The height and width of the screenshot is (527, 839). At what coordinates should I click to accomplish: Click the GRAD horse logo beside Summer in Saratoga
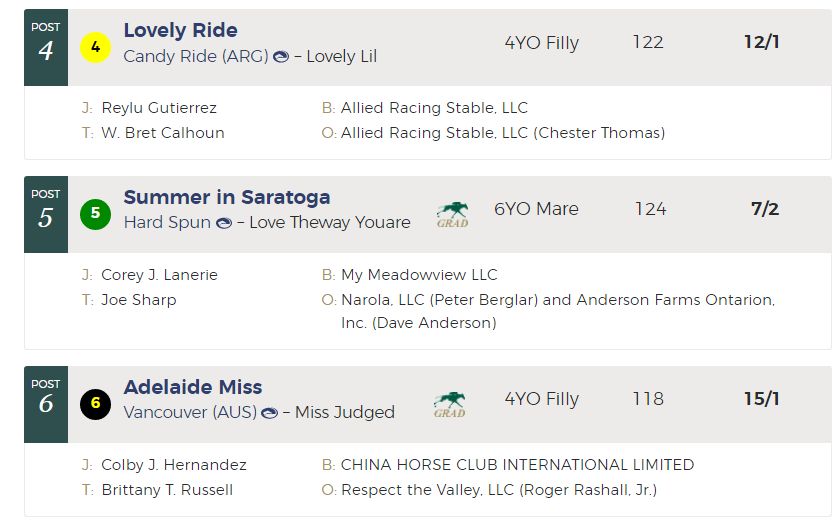[x=453, y=215]
